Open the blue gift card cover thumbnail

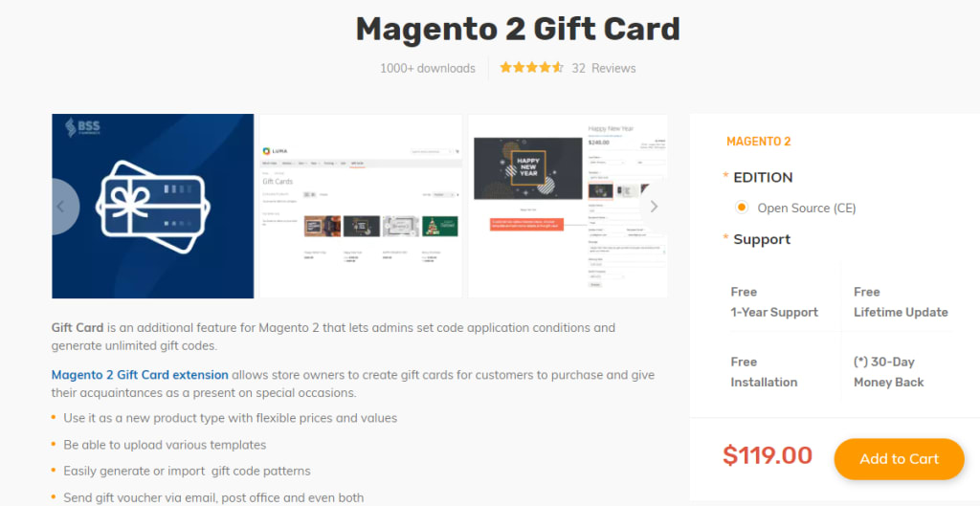pyautogui.click(x=153, y=207)
